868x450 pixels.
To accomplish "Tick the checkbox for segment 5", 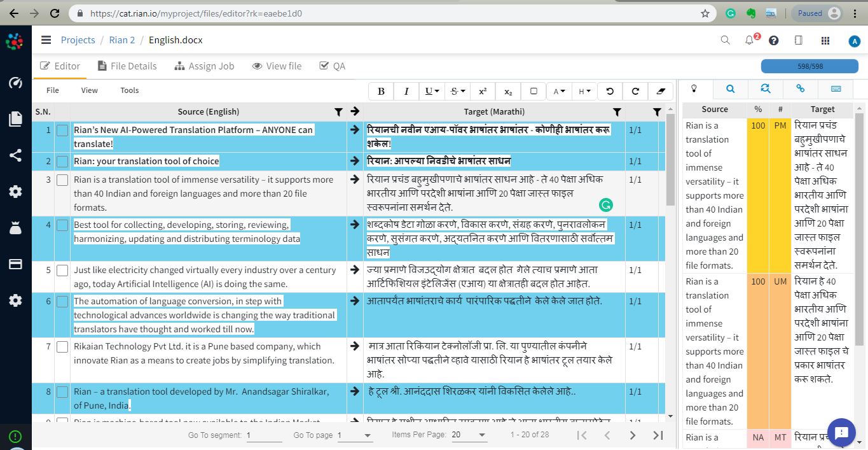I will pos(62,271).
